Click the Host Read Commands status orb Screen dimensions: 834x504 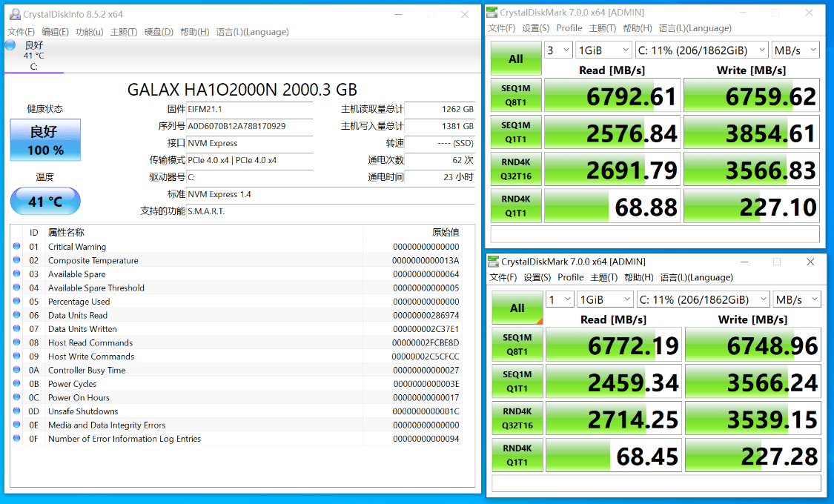[17, 342]
